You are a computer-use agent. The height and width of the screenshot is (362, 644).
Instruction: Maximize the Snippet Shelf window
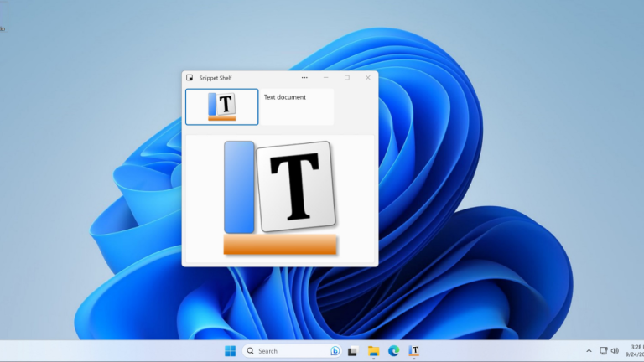tap(347, 78)
